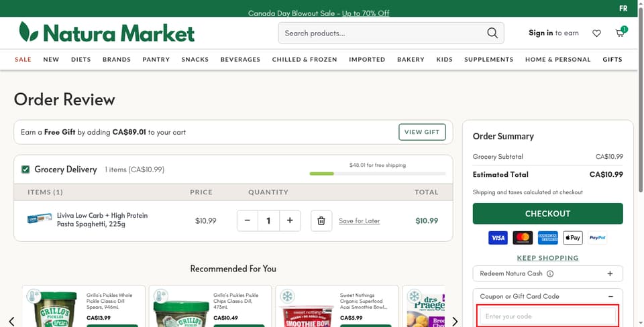The image size is (644, 327).
Task: Click the Sign in link
Action: (541, 33)
